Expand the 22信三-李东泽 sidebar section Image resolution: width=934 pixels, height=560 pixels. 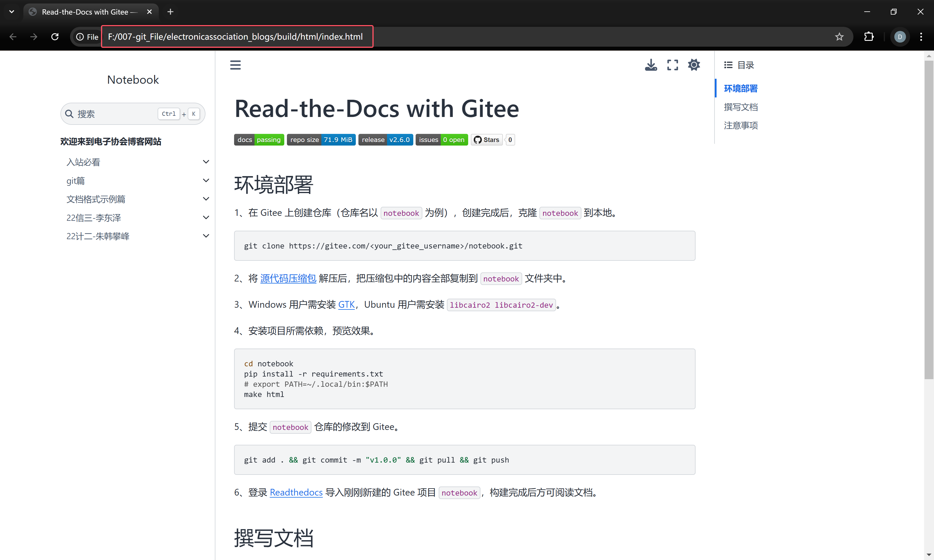coord(206,217)
